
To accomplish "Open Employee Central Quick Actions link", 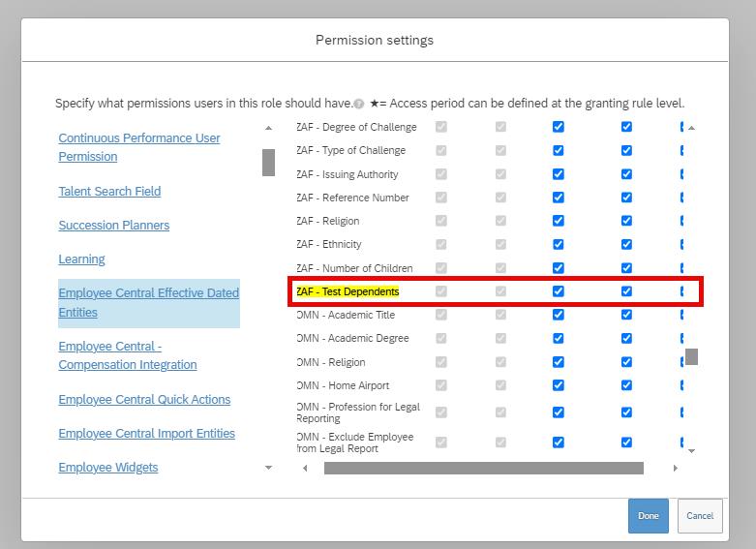I will pyautogui.click(x=144, y=400).
